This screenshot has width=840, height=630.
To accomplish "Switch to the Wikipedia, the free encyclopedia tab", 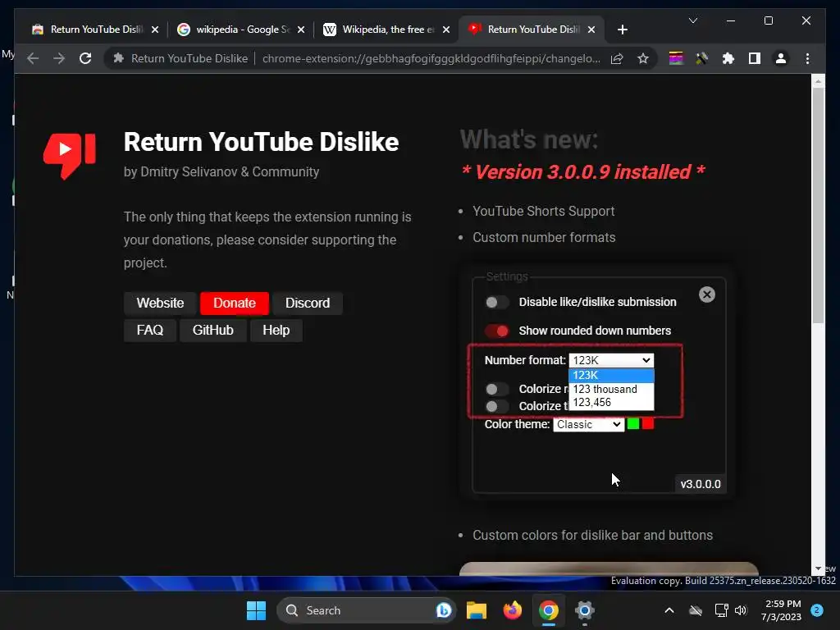I will [387, 30].
